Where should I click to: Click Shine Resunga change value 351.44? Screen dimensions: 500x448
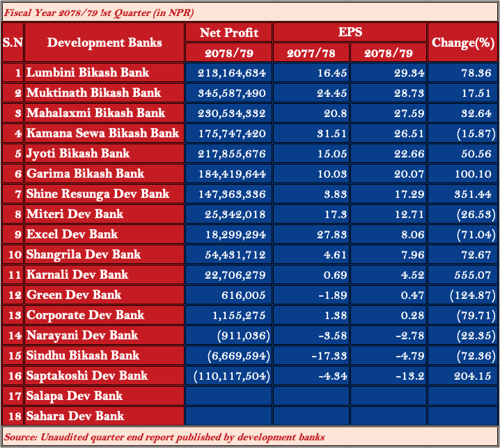(462, 194)
